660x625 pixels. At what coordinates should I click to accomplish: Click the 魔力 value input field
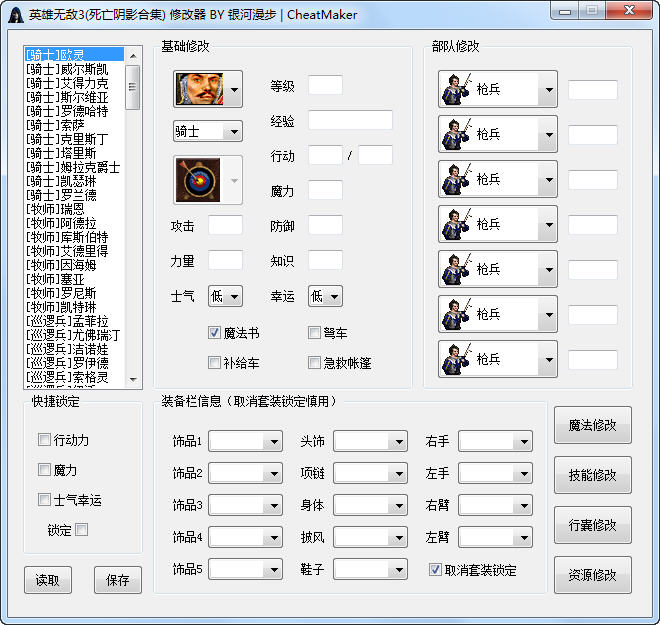click(x=325, y=190)
